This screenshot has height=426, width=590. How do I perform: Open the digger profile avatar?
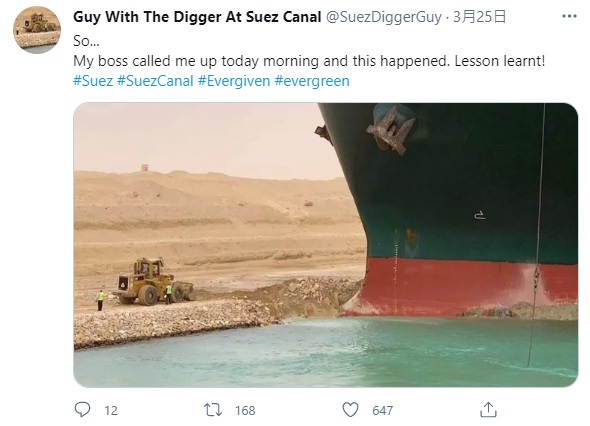pos(37,30)
